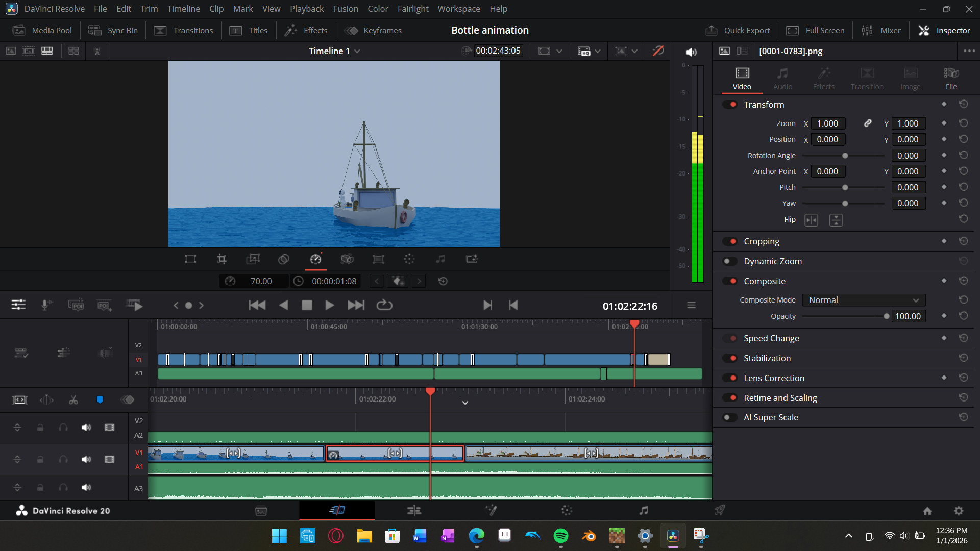Viewport: 980px width, 551px height.
Task: Select the Crop tool icon under viewer
Action: click(222, 259)
